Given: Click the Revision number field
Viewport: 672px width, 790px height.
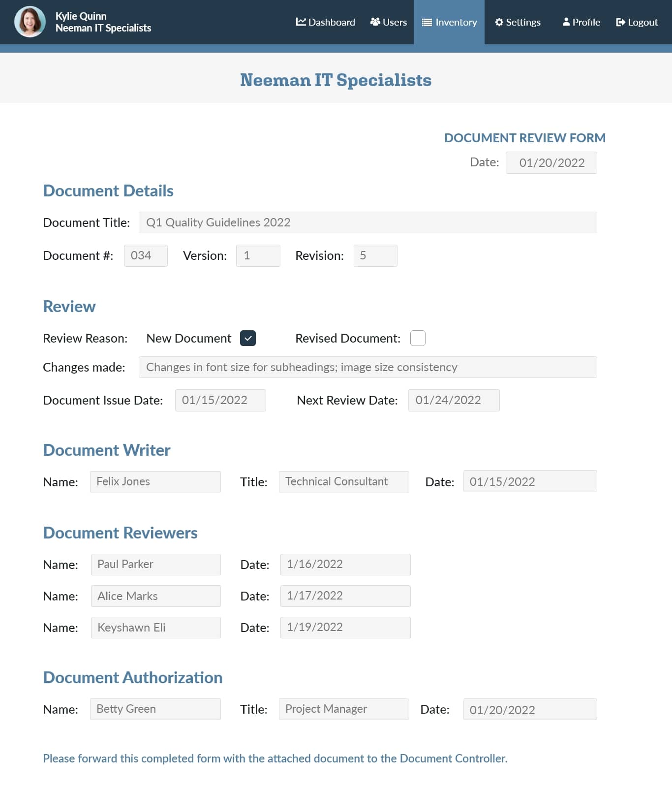Looking at the screenshot, I should pyautogui.click(x=375, y=255).
